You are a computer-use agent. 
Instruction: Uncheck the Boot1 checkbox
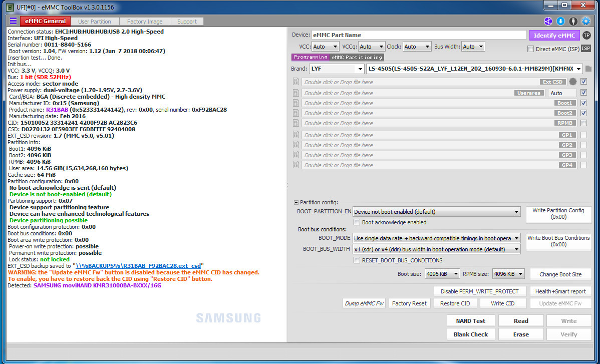tap(583, 103)
